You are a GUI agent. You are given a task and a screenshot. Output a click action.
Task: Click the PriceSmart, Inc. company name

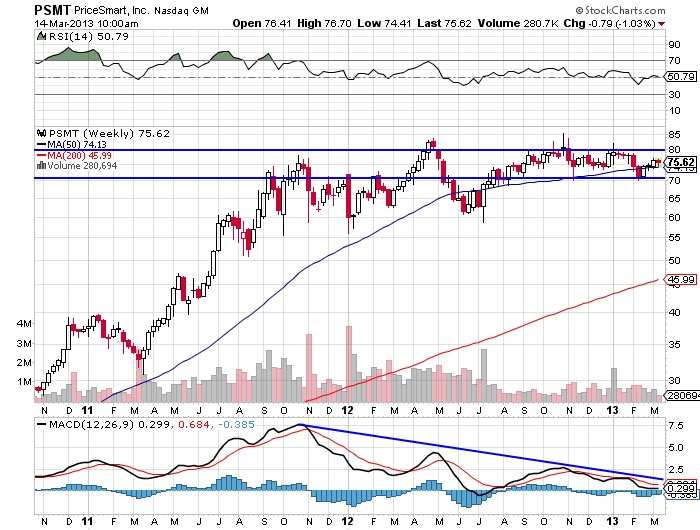pos(112,10)
